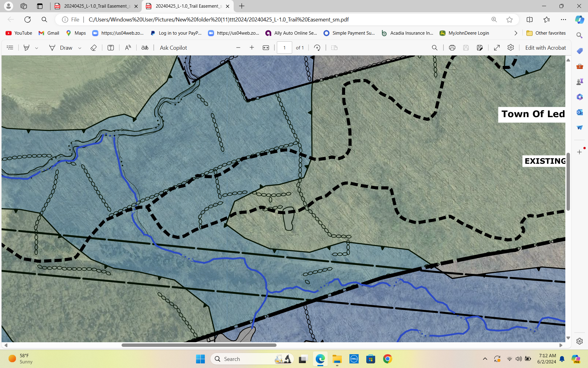Viewport: 588px width, 368px height.
Task: Toggle the table of contents sidebar
Action: pyautogui.click(x=10, y=48)
